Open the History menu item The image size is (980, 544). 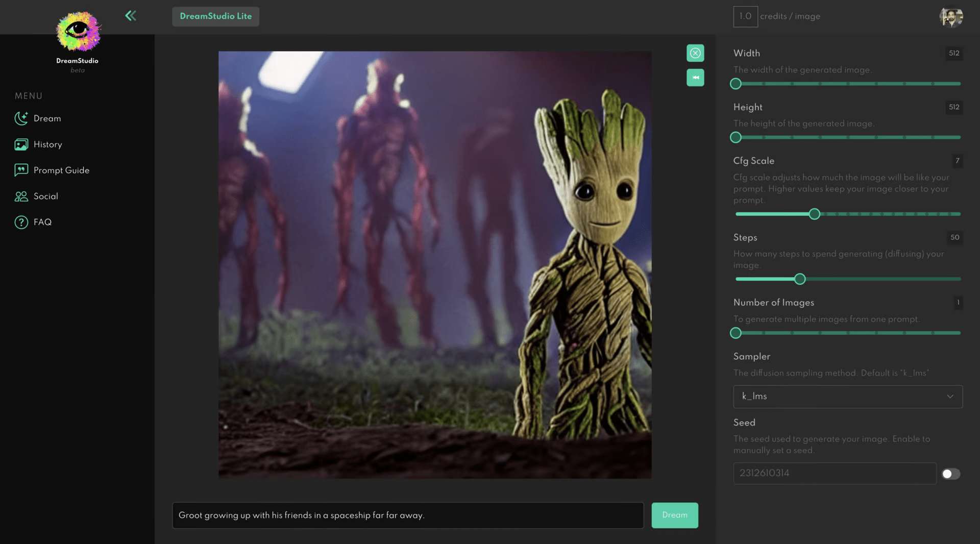[x=47, y=144]
